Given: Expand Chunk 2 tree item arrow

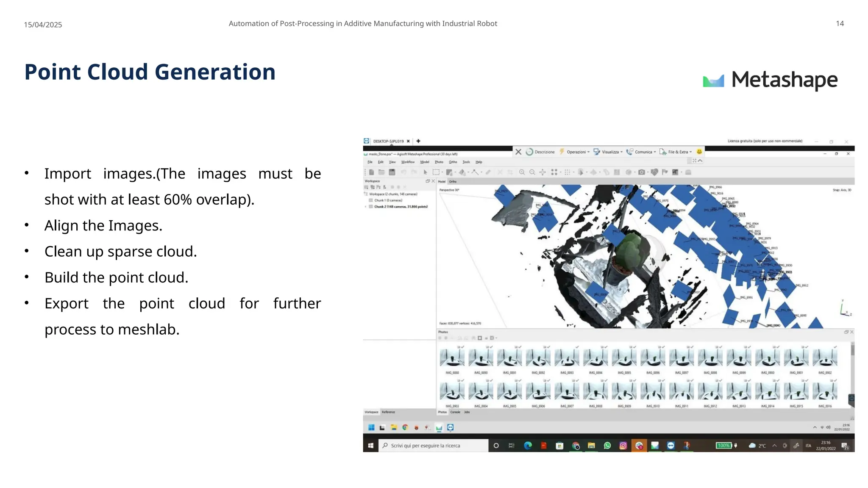Looking at the screenshot, I should tap(366, 207).
